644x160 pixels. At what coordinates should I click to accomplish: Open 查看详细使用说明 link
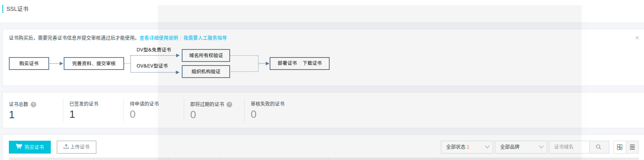pyautogui.click(x=159, y=38)
